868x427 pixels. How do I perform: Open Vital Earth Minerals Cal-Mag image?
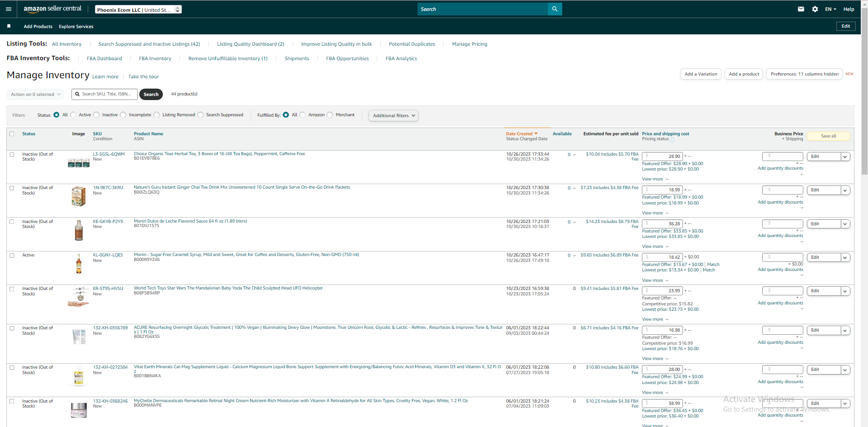point(79,376)
